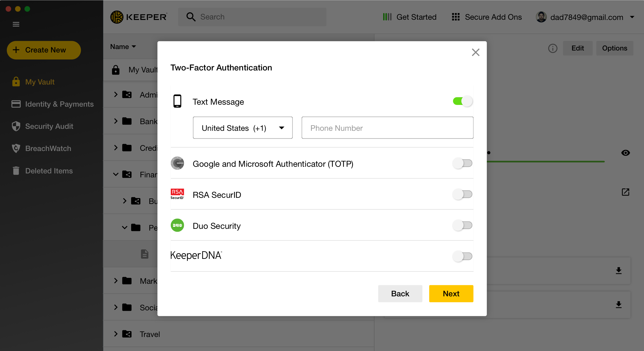Click the hamburger menu icon in sidebar
This screenshot has width=644, height=351.
click(x=16, y=24)
